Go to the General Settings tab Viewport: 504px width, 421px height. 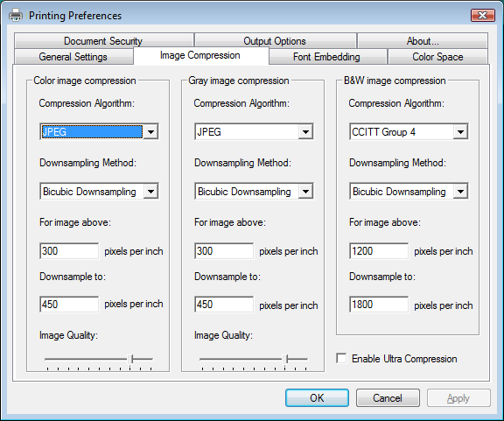click(73, 57)
